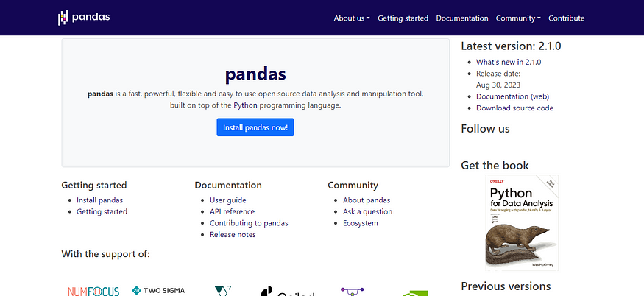Screen dimensions: 644x296
Task: Expand the Community dropdown in navbar
Action: [x=517, y=18]
